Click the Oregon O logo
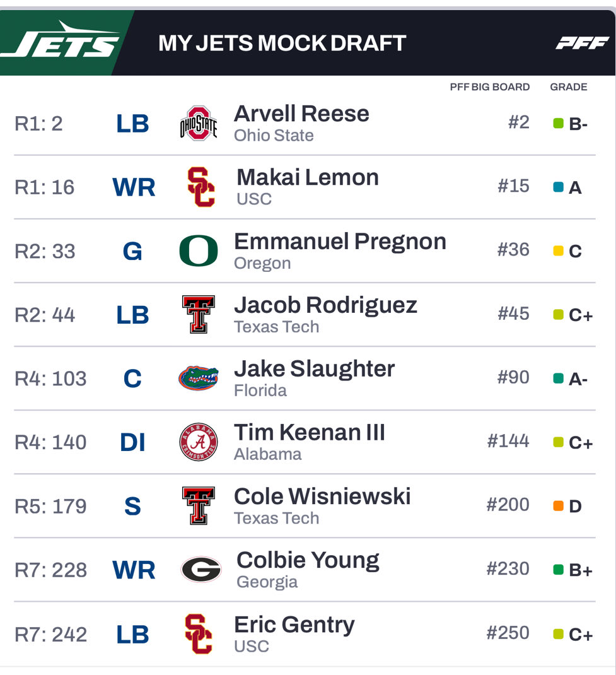Screen dimensions: 616x675 pos(199,251)
